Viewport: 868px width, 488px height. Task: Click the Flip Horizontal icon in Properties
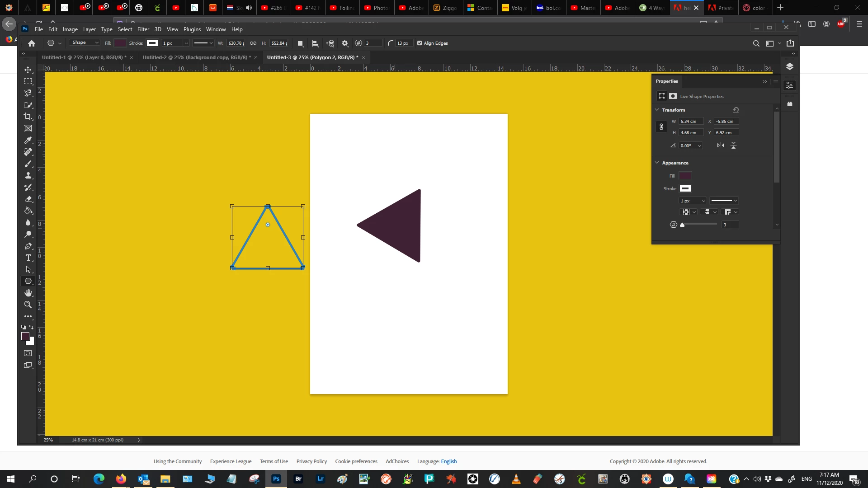point(721,145)
